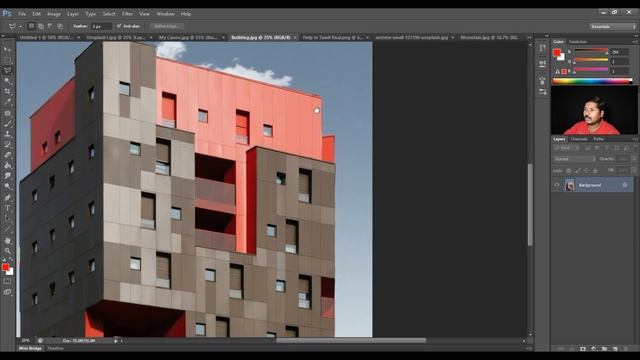The image size is (640, 360).
Task: Open the Fill dropdown arrow
Action: [633, 171]
